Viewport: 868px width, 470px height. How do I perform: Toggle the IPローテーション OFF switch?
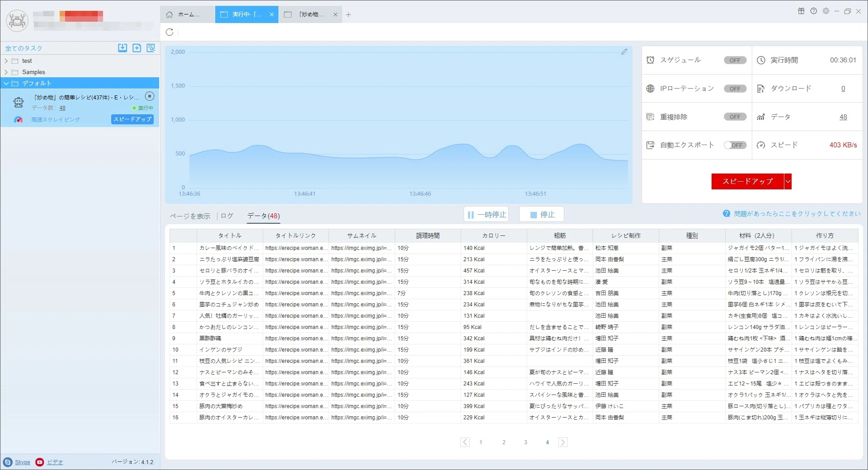point(735,89)
